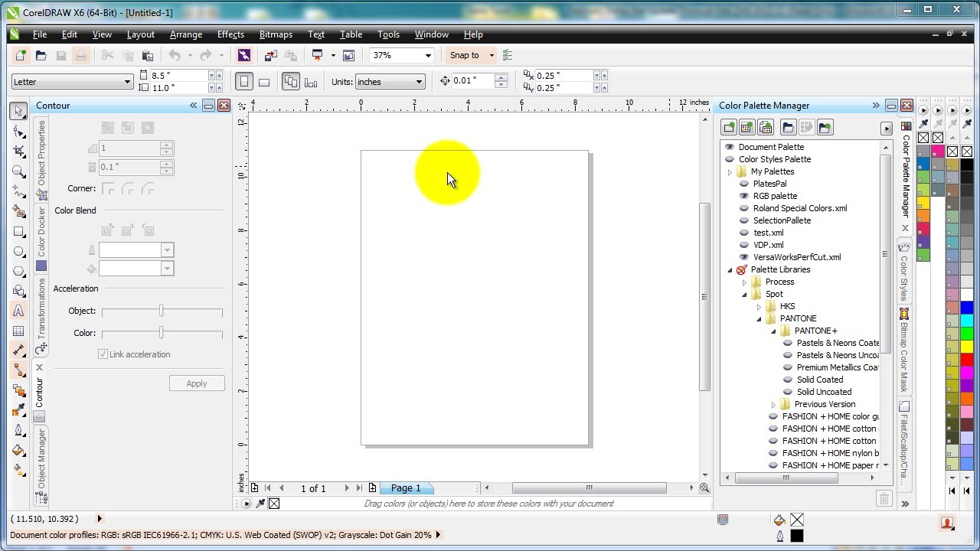Select the Smart Fill tool
The image size is (980, 551).
18,211
